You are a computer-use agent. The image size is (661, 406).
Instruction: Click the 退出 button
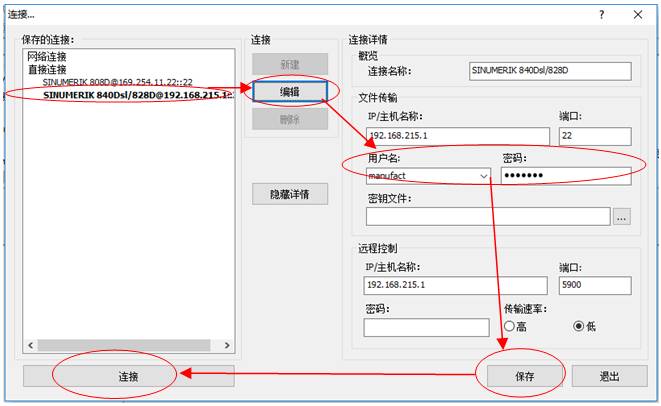click(x=610, y=376)
